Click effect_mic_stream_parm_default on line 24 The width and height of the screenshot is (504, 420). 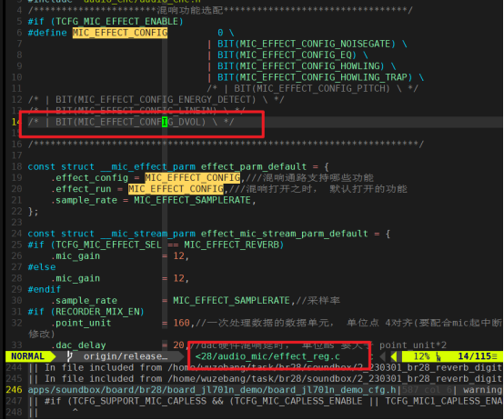[284, 234]
